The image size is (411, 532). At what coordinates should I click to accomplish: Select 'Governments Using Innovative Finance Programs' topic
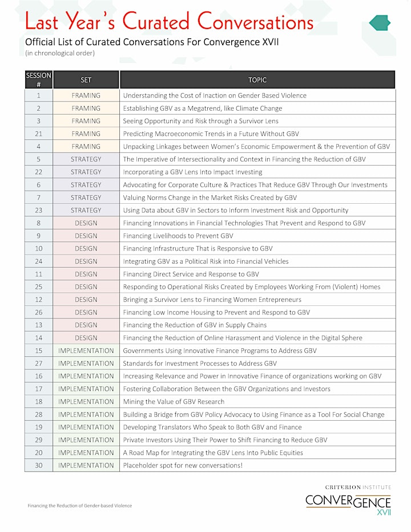(x=220, y=351)
